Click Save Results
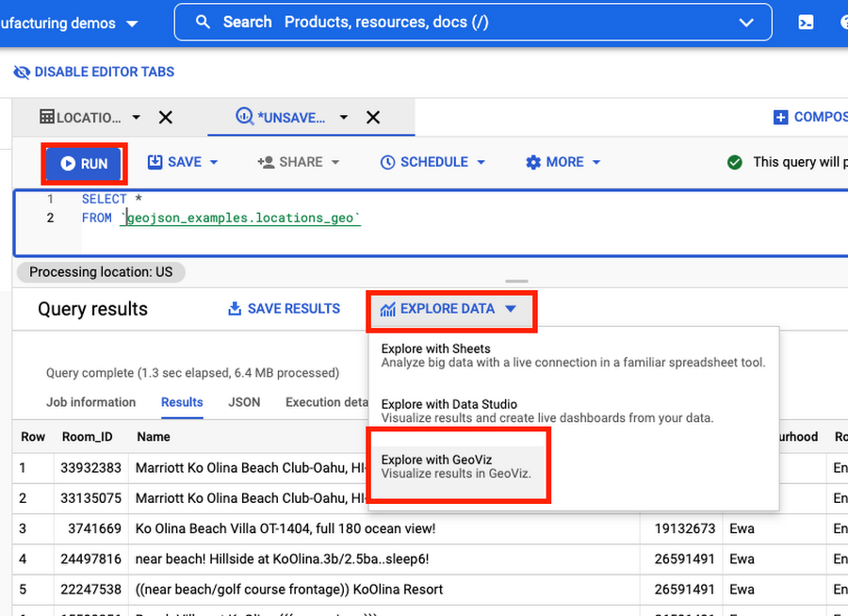848x616 pixels. pyautogui.click(x=284, y=309)
